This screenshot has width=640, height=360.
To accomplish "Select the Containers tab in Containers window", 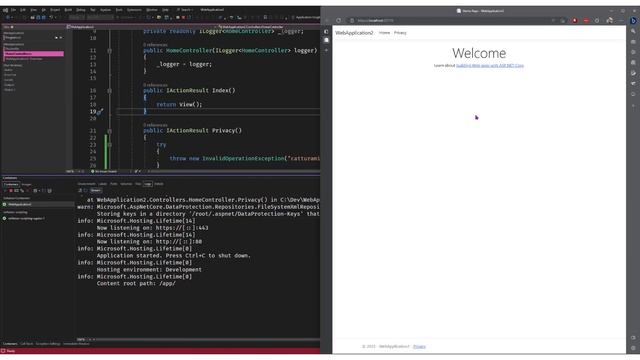I will 11,184.
